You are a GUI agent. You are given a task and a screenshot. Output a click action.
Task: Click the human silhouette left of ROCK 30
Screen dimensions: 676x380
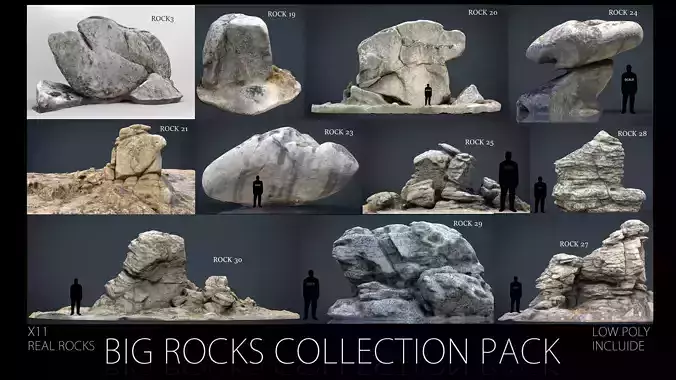tap(76, 297)
